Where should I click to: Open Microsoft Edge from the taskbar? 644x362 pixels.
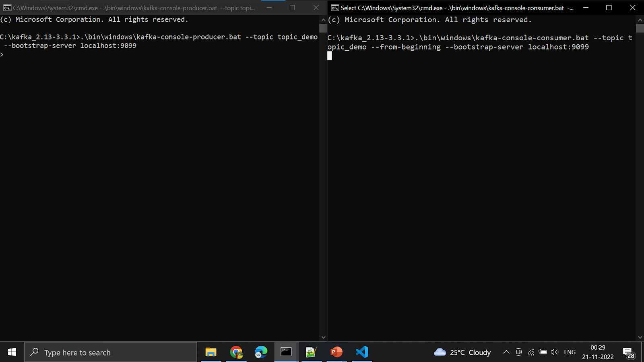point(261,352)
